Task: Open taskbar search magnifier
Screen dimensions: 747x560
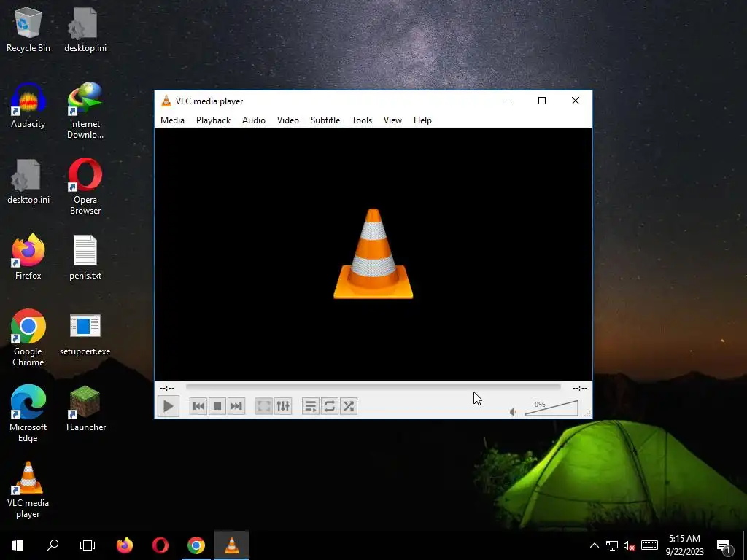Action: pyautogui.click(x=53, y=545)
